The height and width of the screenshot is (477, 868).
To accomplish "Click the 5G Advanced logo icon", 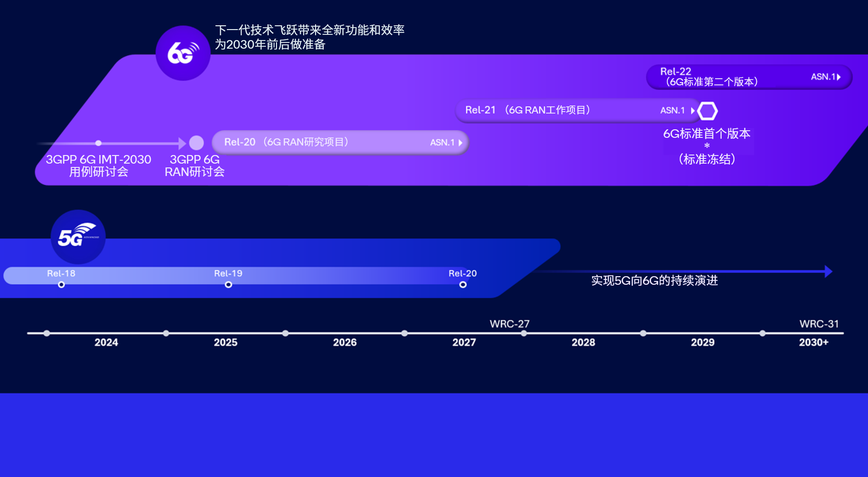I will 77,237.
